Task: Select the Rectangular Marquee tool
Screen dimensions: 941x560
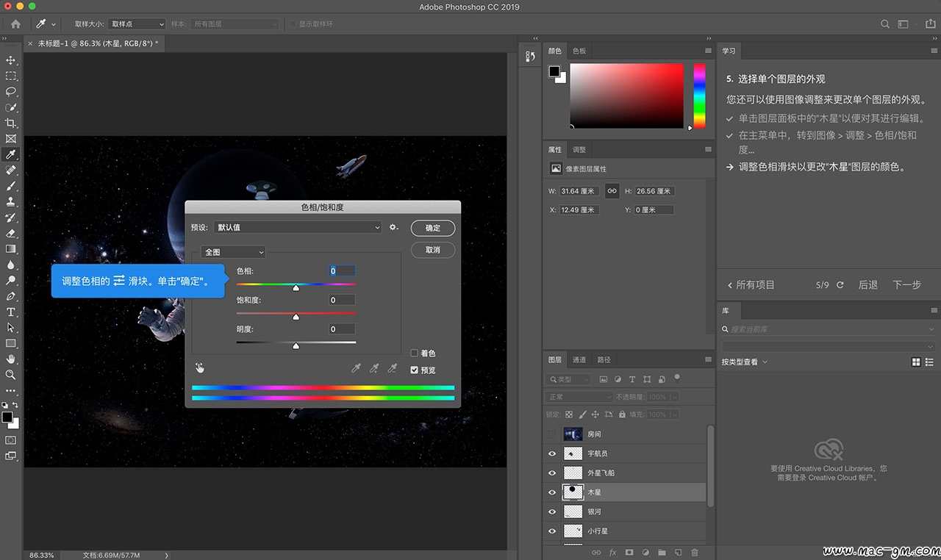Action: click(x=11, y=76)
